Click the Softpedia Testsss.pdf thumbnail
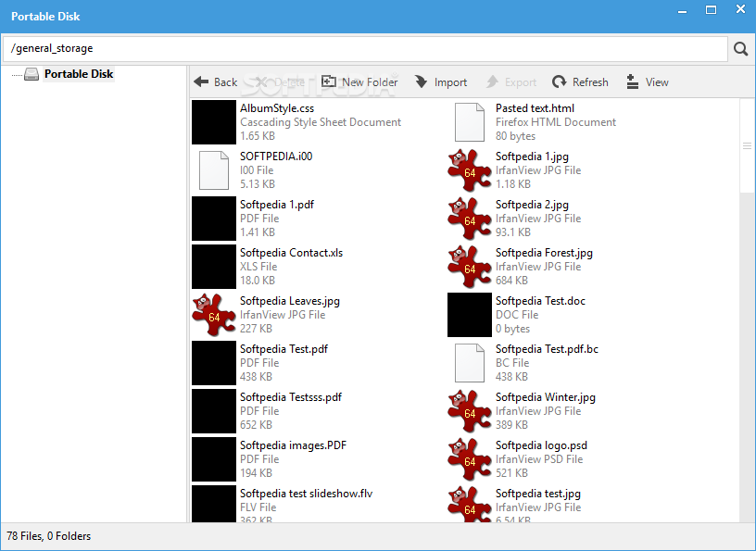756x551 pixels. 214,411
